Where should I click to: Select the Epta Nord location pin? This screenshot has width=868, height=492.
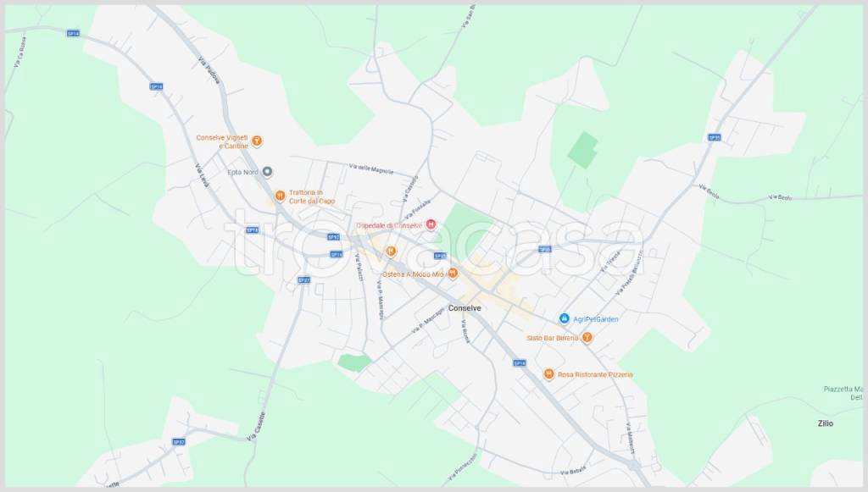[267, 172]
